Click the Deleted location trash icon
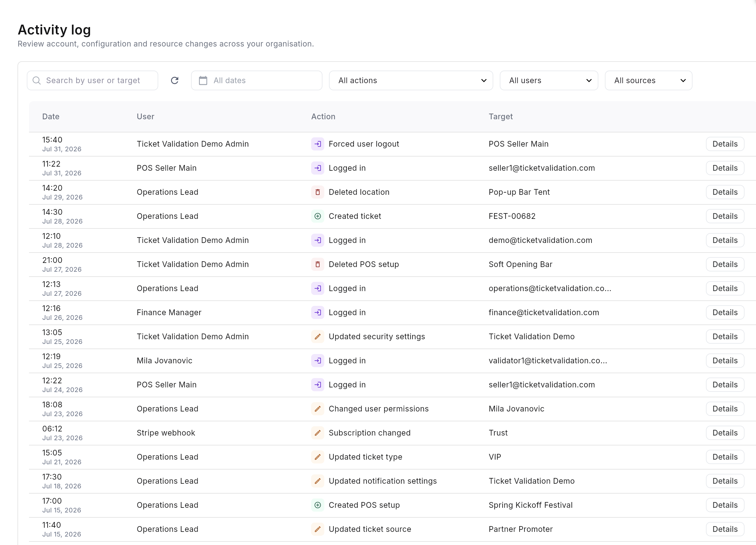 tap(318, 192)
